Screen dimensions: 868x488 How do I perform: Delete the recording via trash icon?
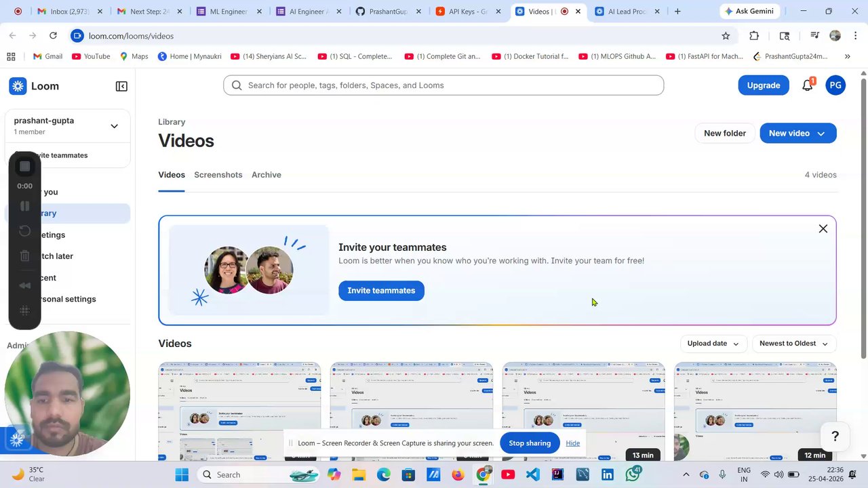click(24, 256)
